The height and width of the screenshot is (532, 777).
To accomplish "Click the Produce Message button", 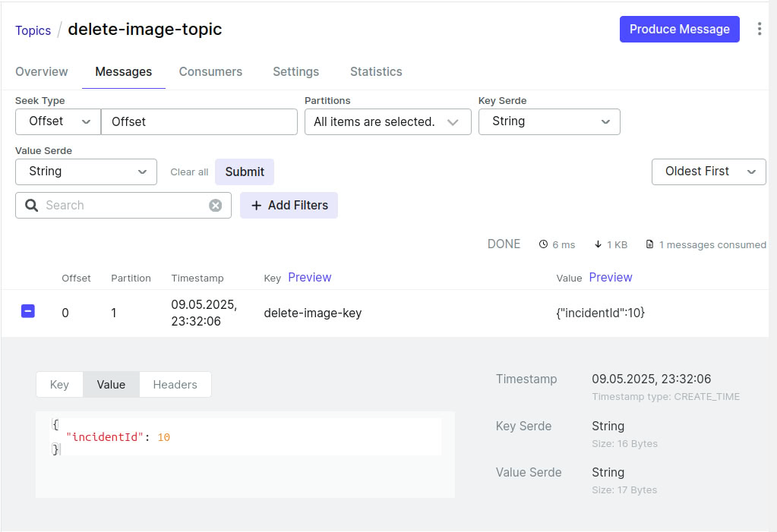I will (x=679, y=30).
